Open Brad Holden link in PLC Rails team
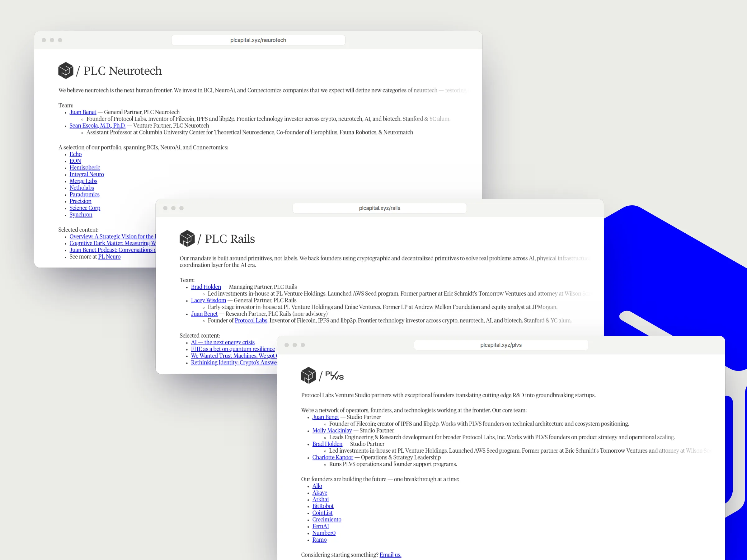This screenshot has height=560, width=747. click(206, 287)
